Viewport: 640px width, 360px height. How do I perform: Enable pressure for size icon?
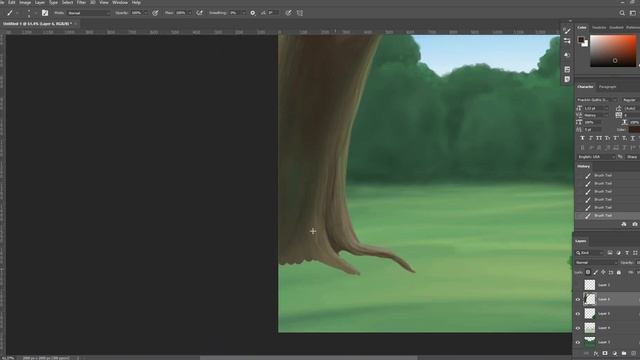pyautogui.click(x=288, y=13)
